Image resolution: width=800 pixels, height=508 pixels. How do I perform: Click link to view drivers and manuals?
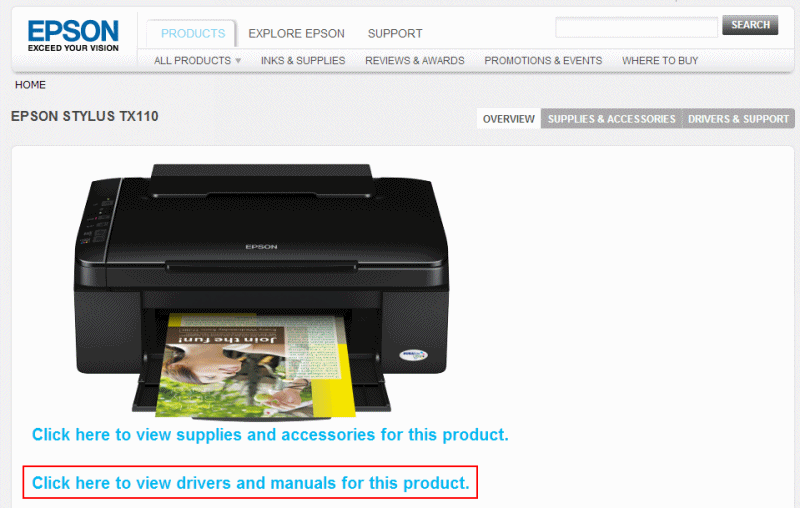click(x=251, y=482)
